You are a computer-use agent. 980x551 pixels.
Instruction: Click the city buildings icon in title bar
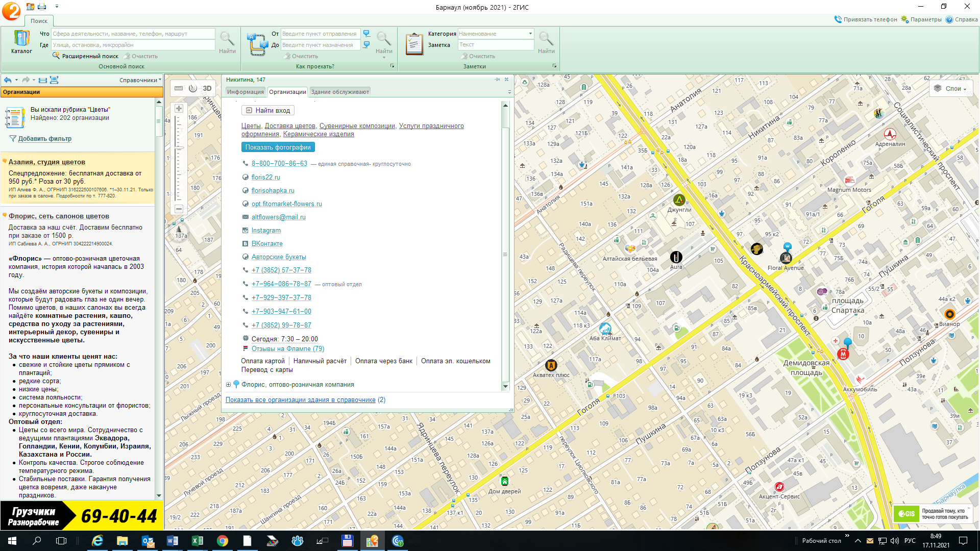31,7
